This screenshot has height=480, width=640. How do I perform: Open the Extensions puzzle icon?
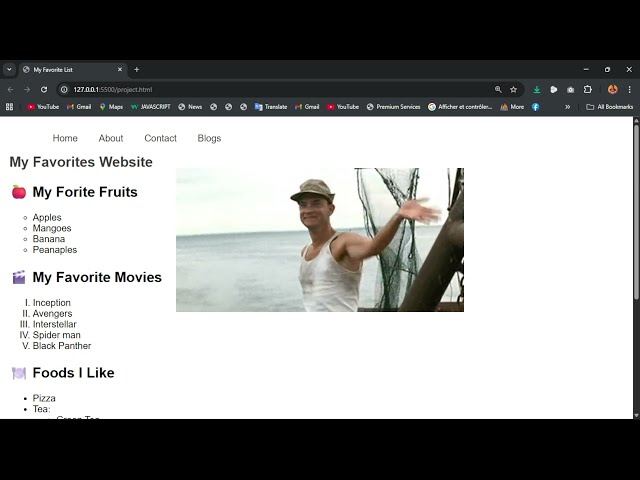pos(587,89)
